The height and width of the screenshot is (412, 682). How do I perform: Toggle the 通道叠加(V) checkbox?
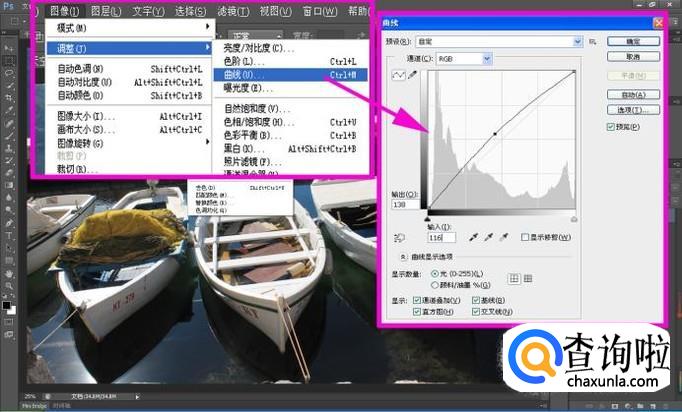pyautogui.click(x=417, y=300)
